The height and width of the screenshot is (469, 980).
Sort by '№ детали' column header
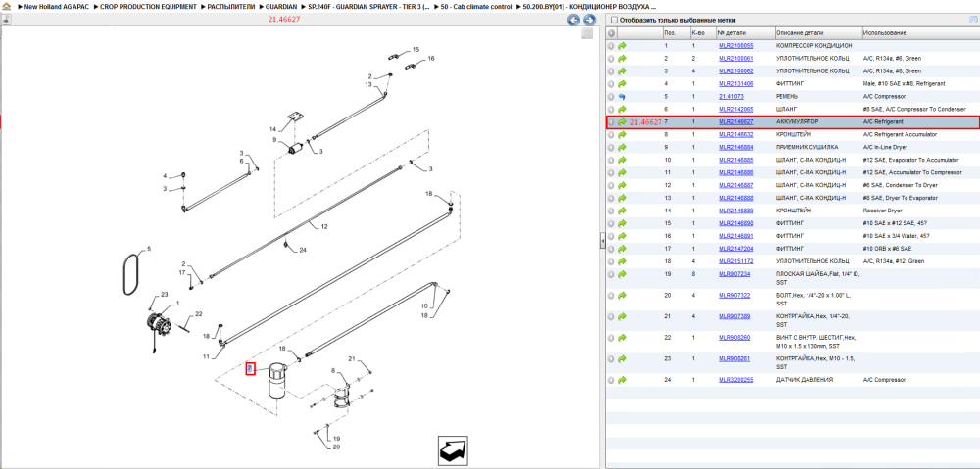(x=745, y=33)
